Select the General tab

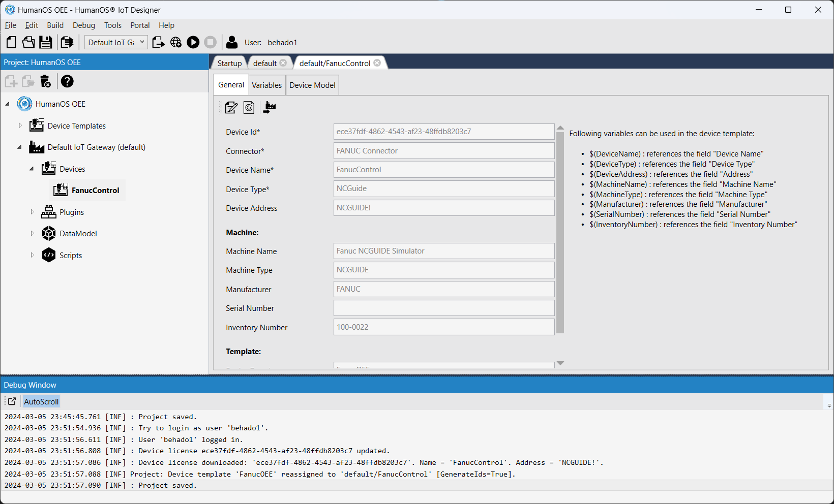point(231,85)
